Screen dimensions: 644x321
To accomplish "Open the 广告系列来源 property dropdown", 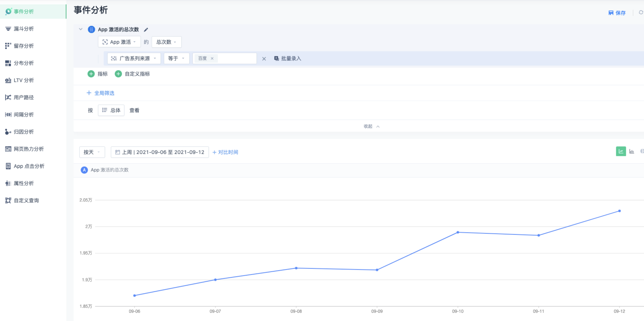I will point(134,58).
